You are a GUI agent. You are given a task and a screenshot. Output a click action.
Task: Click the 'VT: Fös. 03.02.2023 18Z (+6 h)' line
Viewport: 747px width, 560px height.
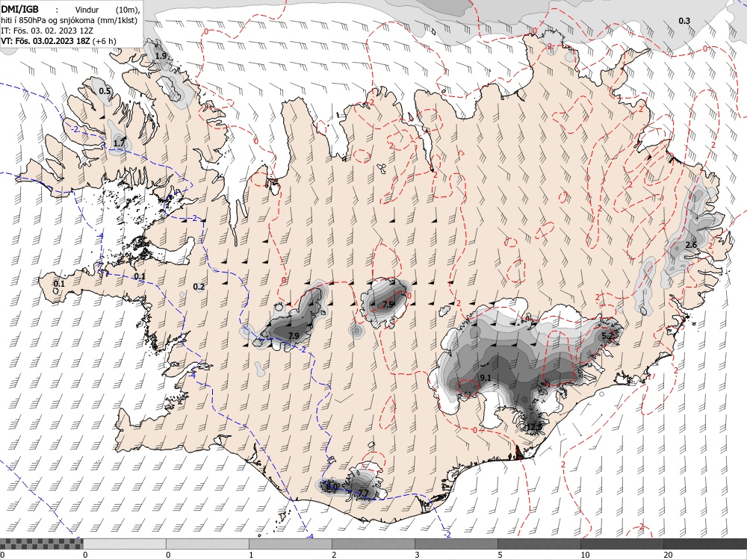(58, 41)
